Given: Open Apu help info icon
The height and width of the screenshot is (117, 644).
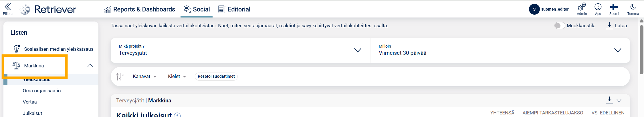Looking at the screenshot, I should pos(598,7).
